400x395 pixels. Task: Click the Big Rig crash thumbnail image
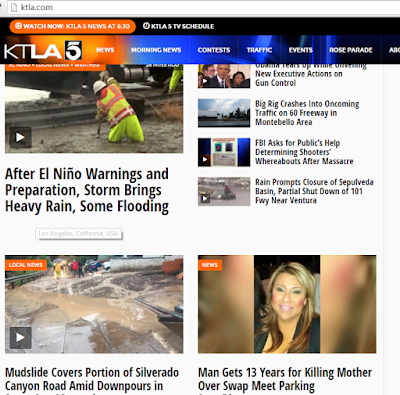[x=224, y=113]
